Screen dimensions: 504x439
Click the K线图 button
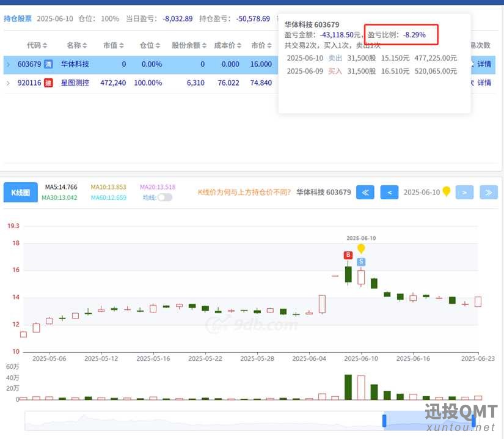point(21,193)
